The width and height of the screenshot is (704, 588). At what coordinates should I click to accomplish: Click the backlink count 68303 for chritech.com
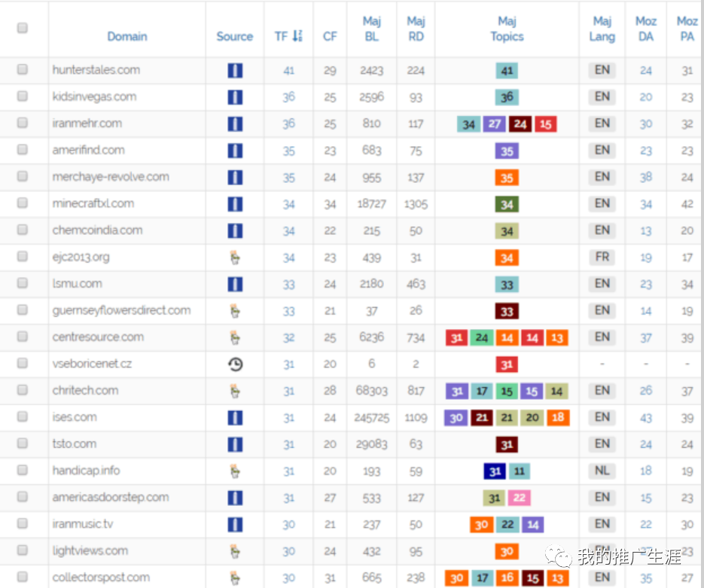pyautogui.click(x=372, y=391)
